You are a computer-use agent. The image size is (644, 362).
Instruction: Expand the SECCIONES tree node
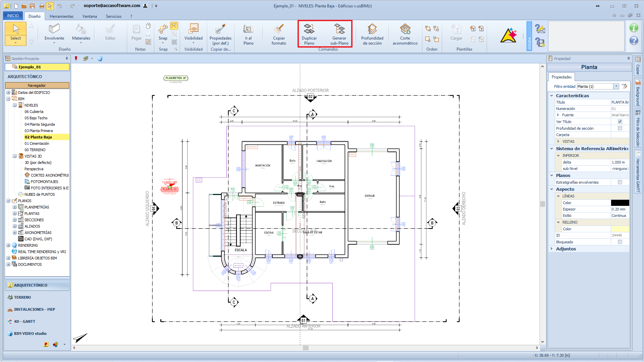tap(14, 220)
